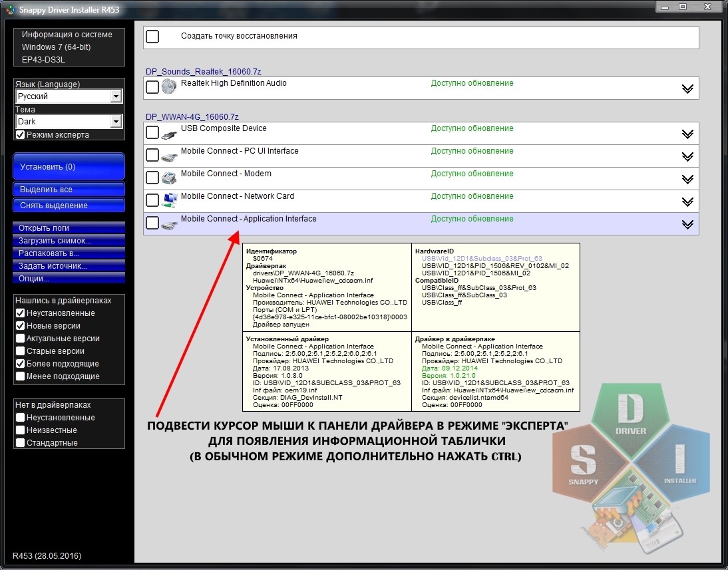Viewport: 728px width, 570px height.
Task: Expand the Realtek High Definition Audio row
Action: [687, 88]
